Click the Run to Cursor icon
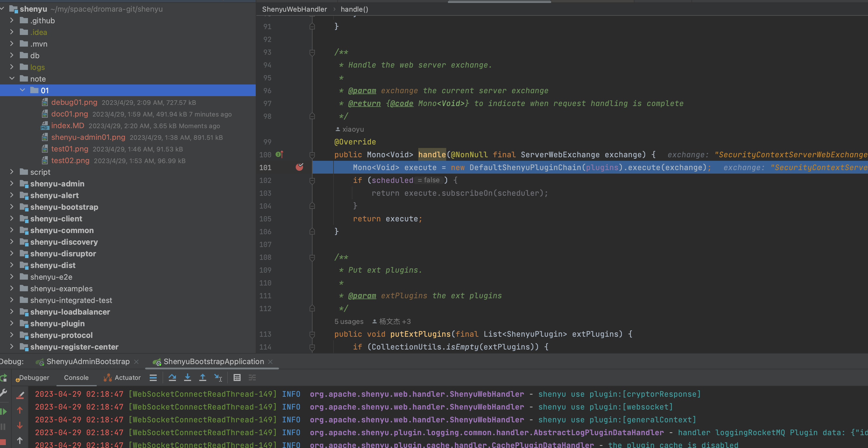868x448 pixels. click(218, 378)
